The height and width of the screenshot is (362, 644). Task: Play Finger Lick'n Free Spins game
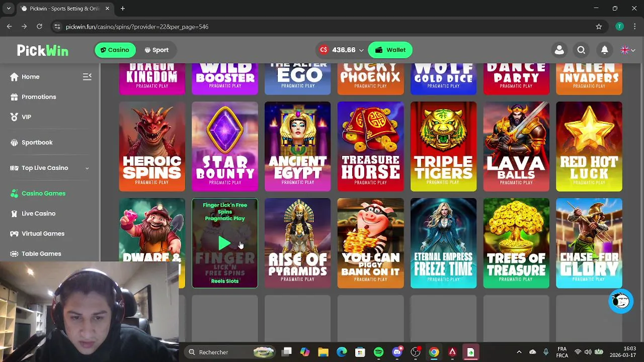pyautogui.click(x=224, y=244)
